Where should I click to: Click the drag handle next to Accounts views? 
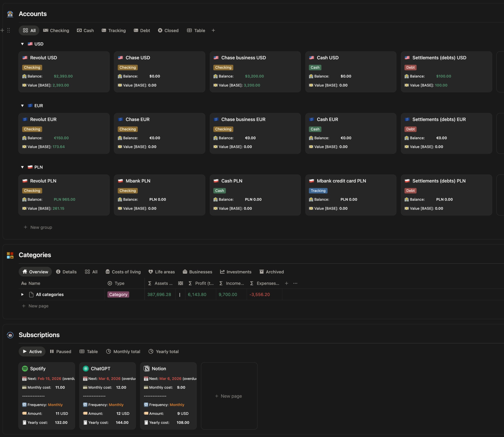[x=9, y=30]
